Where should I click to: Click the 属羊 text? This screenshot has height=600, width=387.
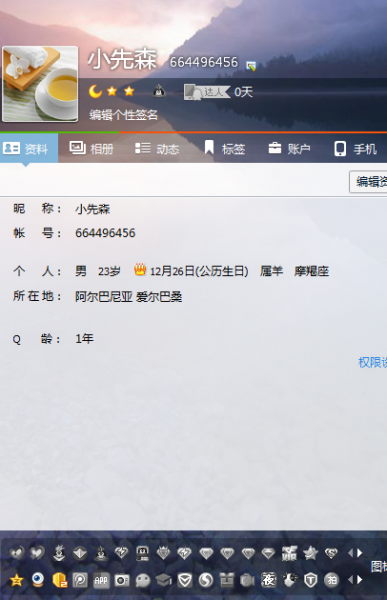coord(271,271)
